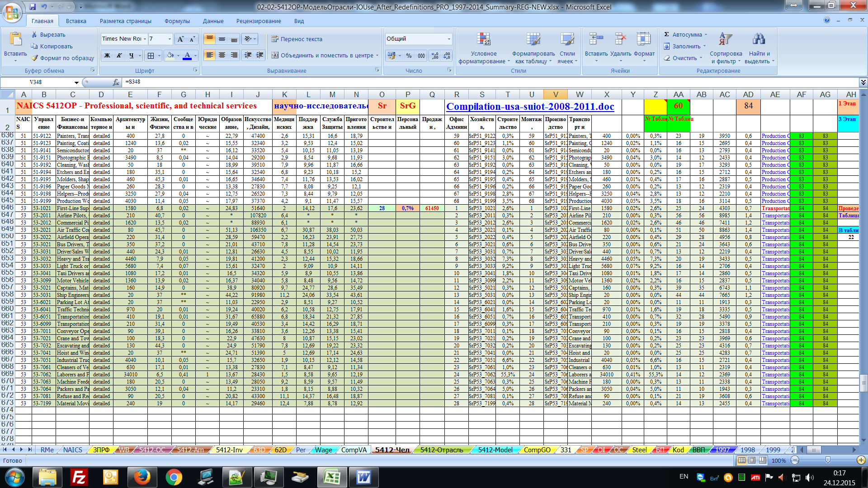Toggle bold formatting (Ж)
The image size is (868, 488).
(x=107, y=56)
